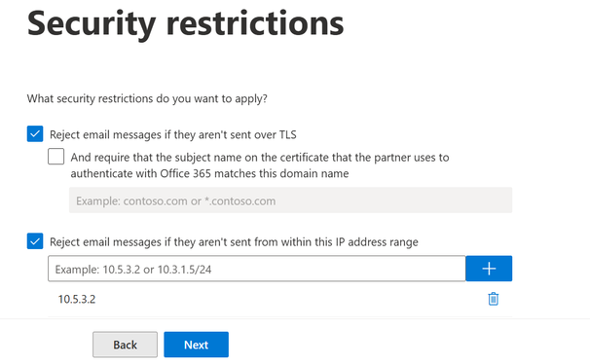Click the Next button

[x=196, y=345]
